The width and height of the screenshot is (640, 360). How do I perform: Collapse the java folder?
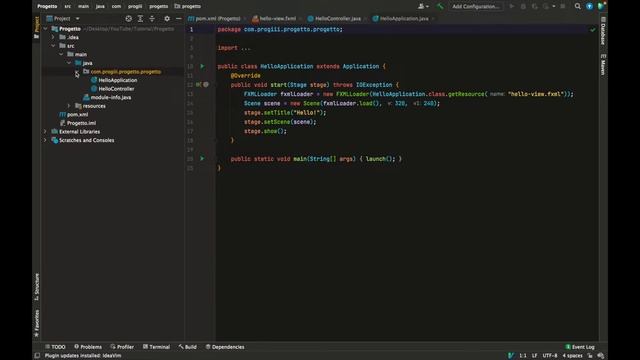coord(69,63)
